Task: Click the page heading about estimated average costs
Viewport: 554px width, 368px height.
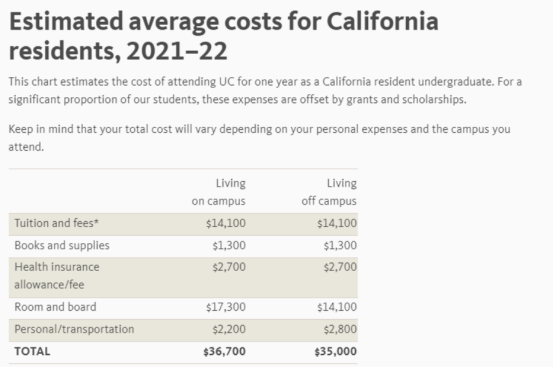Action: [x=224, y=36]
